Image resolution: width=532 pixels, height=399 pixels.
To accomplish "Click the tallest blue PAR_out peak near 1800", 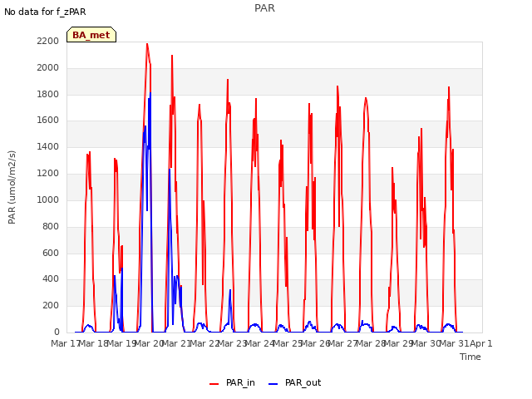I will (x=150, y=93).
